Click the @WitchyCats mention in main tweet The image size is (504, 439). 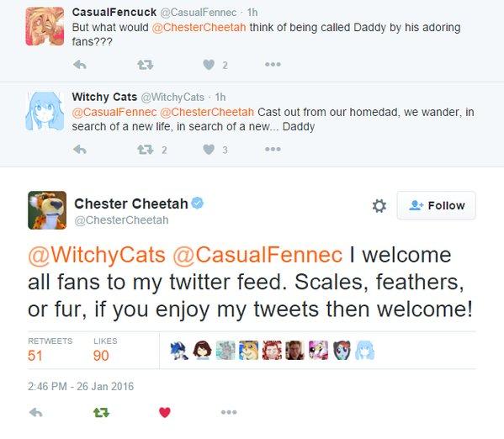tap(97, 255)
